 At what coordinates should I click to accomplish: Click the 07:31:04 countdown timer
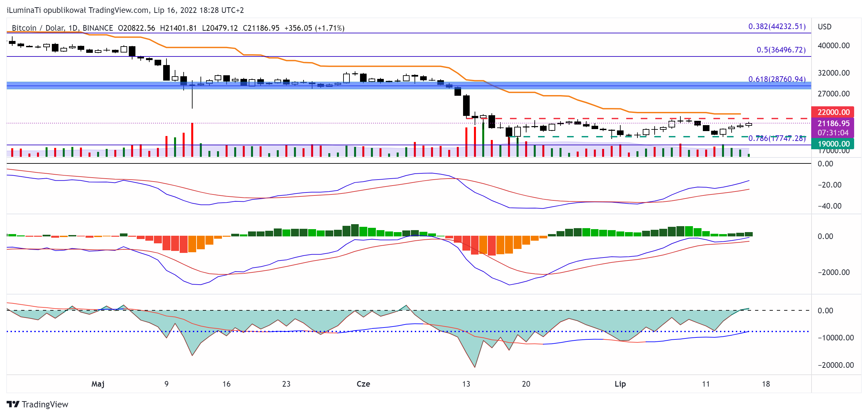click(x=833, y=133)
